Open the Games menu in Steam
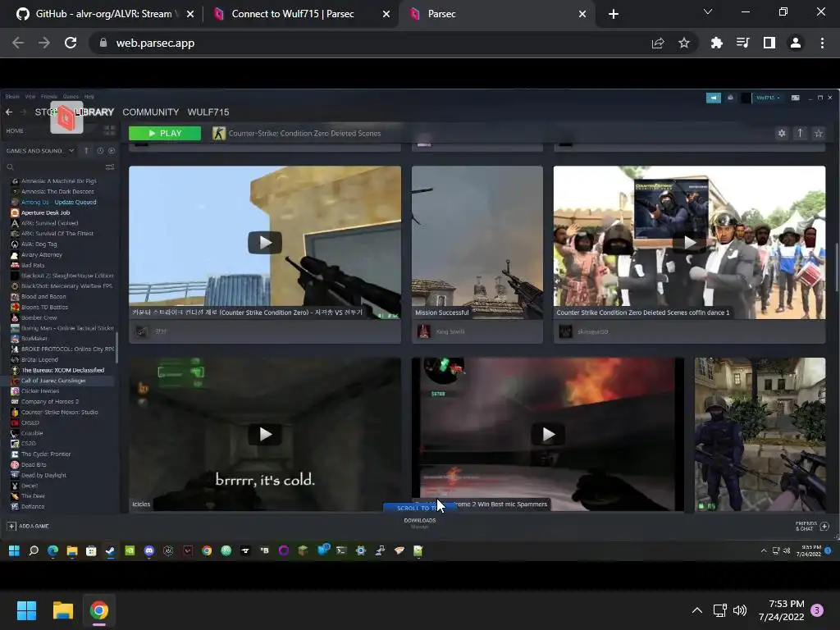This screenshot has width=840, height=630. coord(71,97)
